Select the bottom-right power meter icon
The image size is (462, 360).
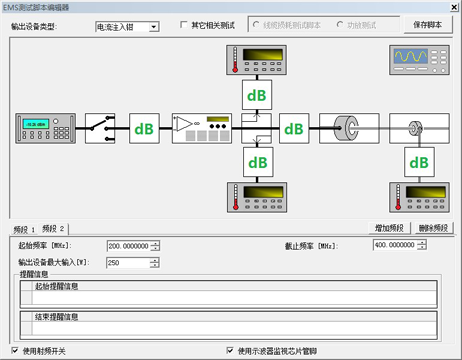click(x=419, y=197)
